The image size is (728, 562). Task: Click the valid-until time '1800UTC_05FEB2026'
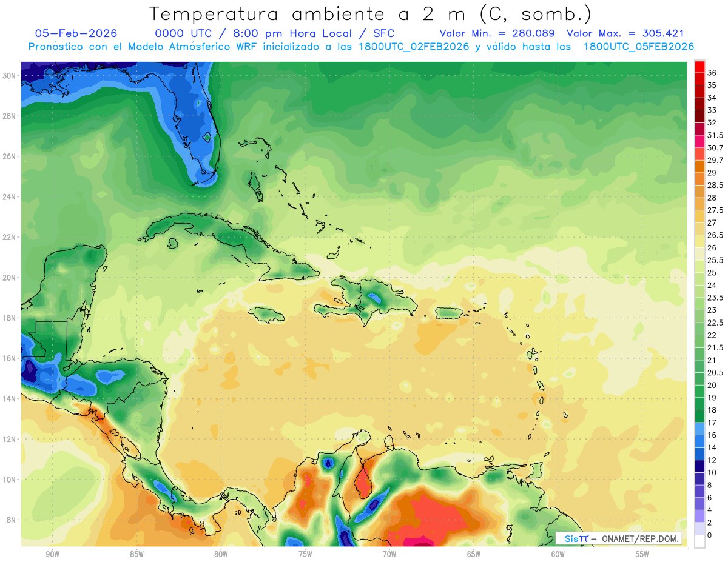639,47
